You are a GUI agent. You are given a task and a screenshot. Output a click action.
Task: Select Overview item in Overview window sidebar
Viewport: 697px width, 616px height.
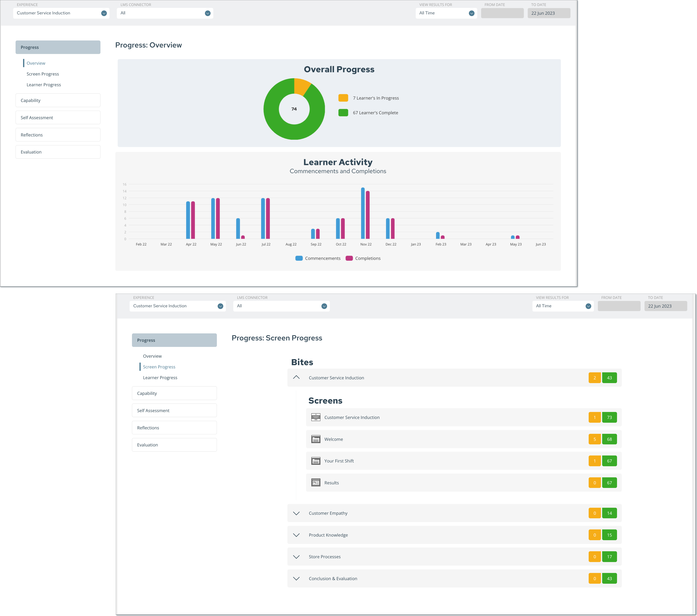36,63
